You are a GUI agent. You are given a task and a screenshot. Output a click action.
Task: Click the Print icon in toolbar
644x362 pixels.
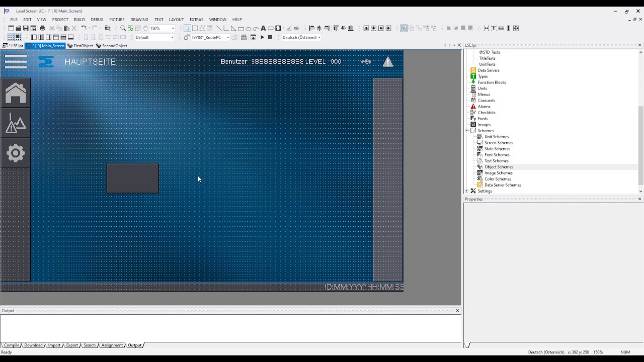point(42,28)
